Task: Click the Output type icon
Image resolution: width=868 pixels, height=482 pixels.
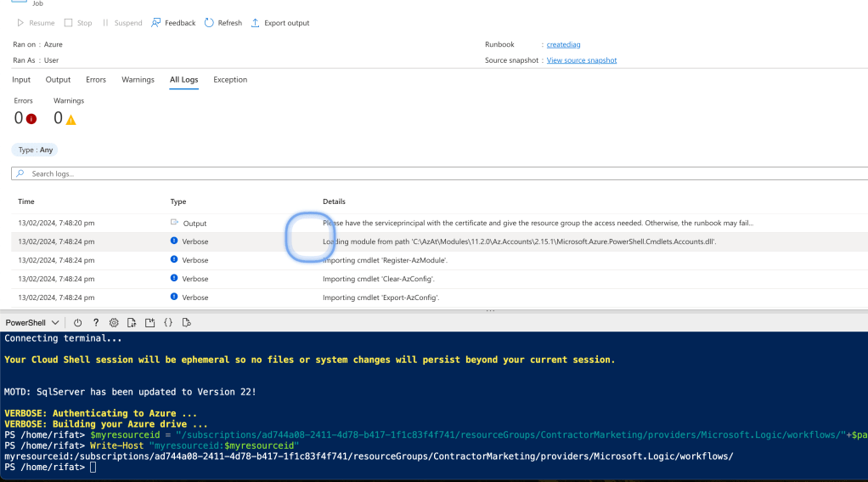Action: point(174,222)
